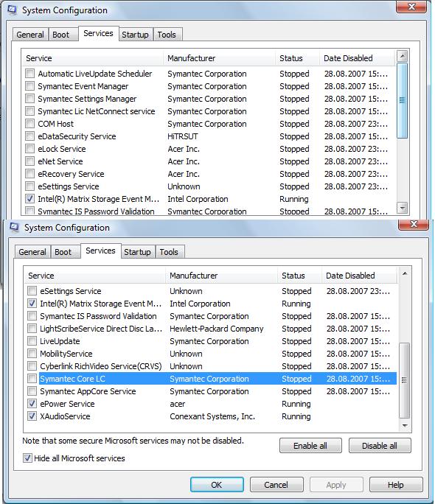
Task: Open General tab in upper window
Action: point(30,35)
